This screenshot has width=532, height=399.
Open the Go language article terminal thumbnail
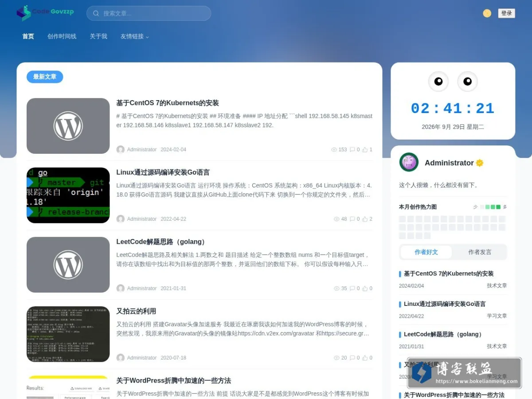(x=68, y=195)
